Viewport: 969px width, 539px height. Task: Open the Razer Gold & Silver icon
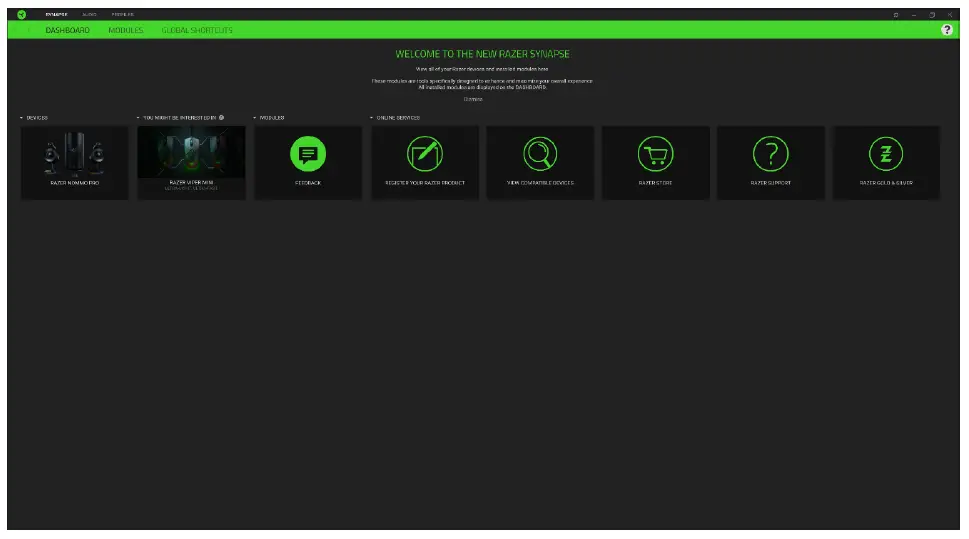(x=886, y=154)
